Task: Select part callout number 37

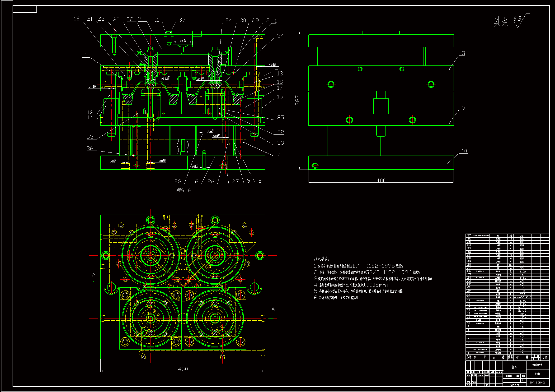Action: point(182,20)
